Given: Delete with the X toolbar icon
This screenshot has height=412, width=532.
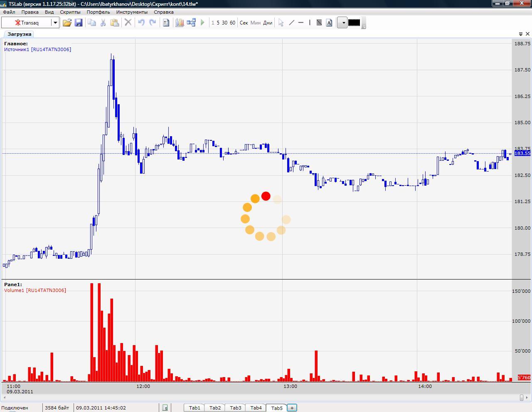Looking at the screenshot, I should pos(128,23).
